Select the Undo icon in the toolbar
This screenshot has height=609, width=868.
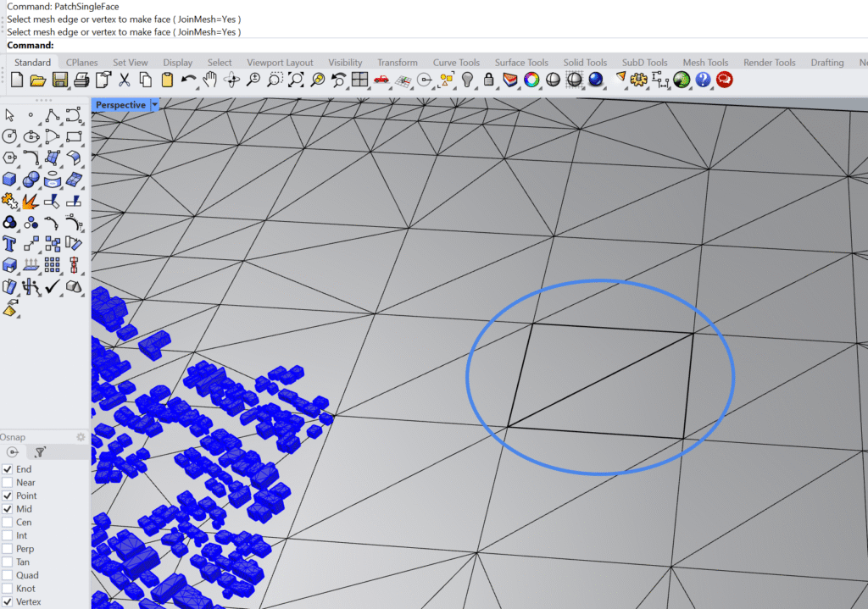(x=188, y=78)
